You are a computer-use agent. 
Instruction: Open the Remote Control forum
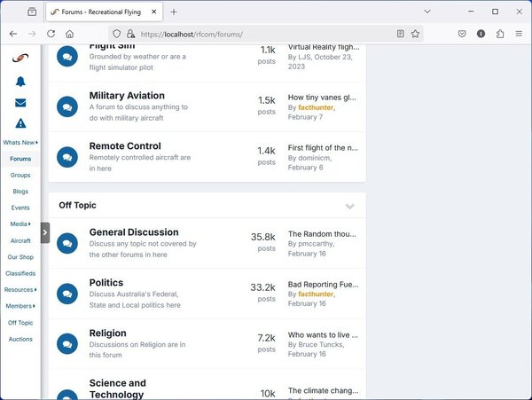pyautogui.click(x=125, y=146)
